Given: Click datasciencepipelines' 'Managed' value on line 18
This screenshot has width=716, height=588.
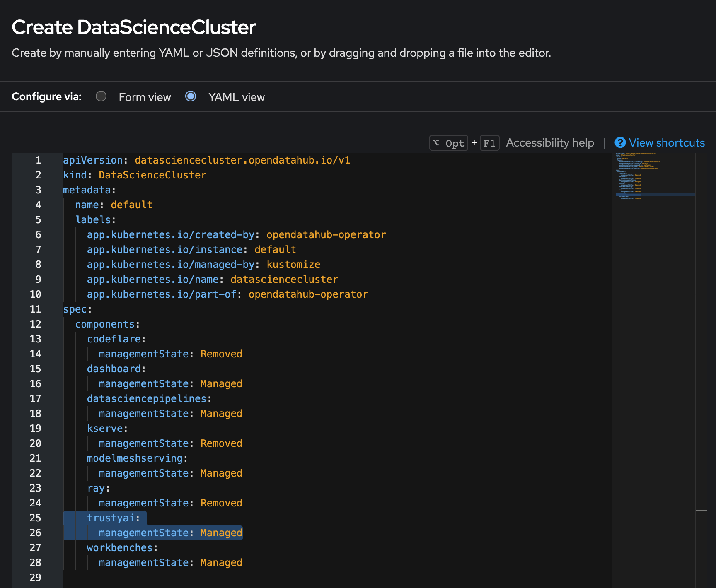Looking at the screenshot, I should click(222, 414).
